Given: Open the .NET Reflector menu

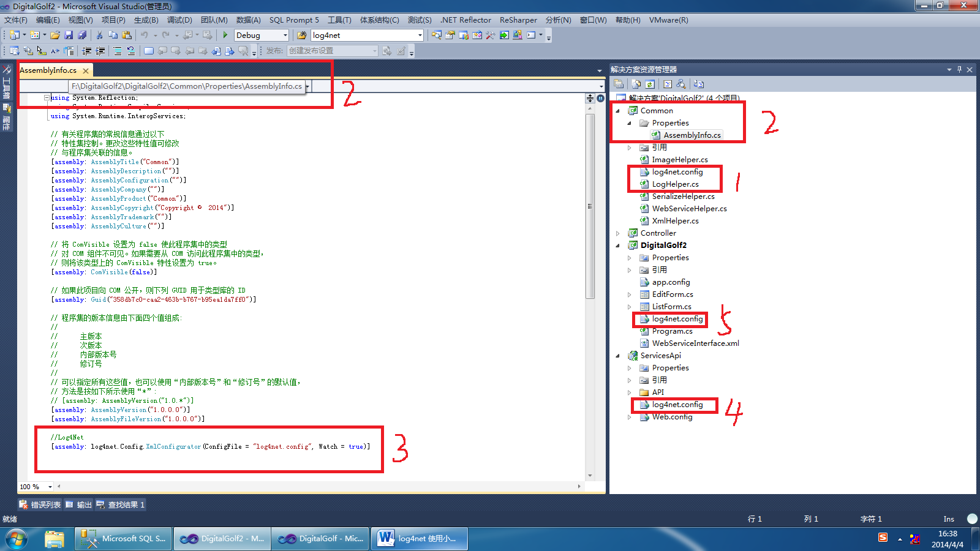Looking at the screenshot, I should 466,20.
